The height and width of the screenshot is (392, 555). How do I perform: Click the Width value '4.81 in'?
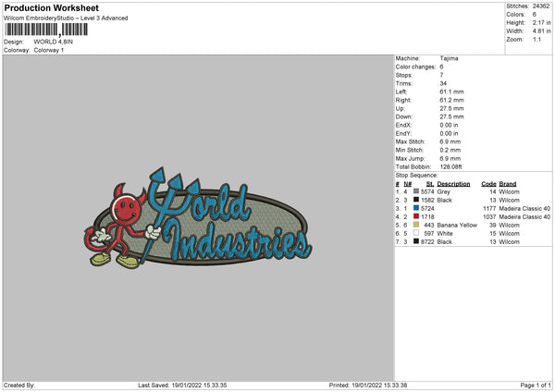coord(541,31)
